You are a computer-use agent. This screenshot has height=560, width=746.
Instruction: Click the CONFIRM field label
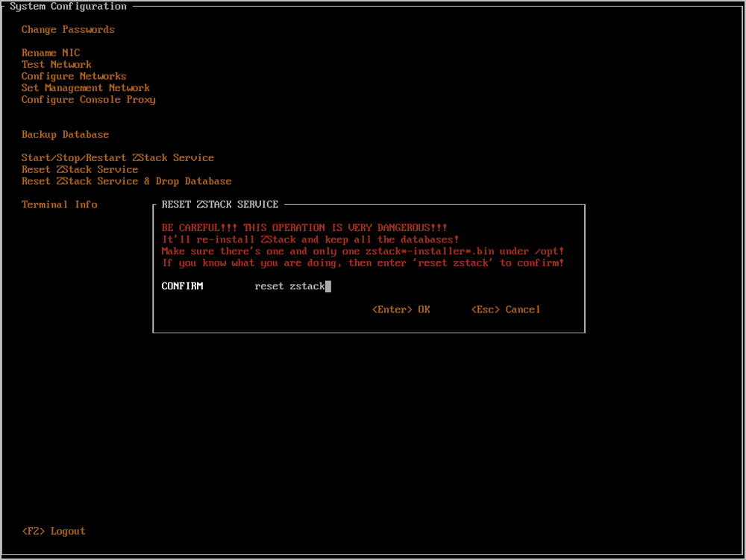click(x=182, y=286)
